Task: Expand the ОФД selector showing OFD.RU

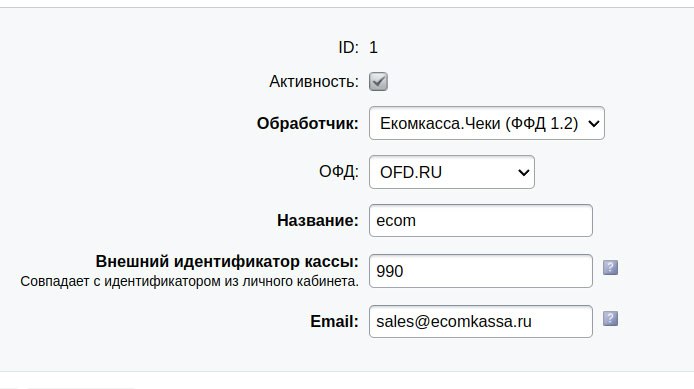Action: click(x=452, y=172)
